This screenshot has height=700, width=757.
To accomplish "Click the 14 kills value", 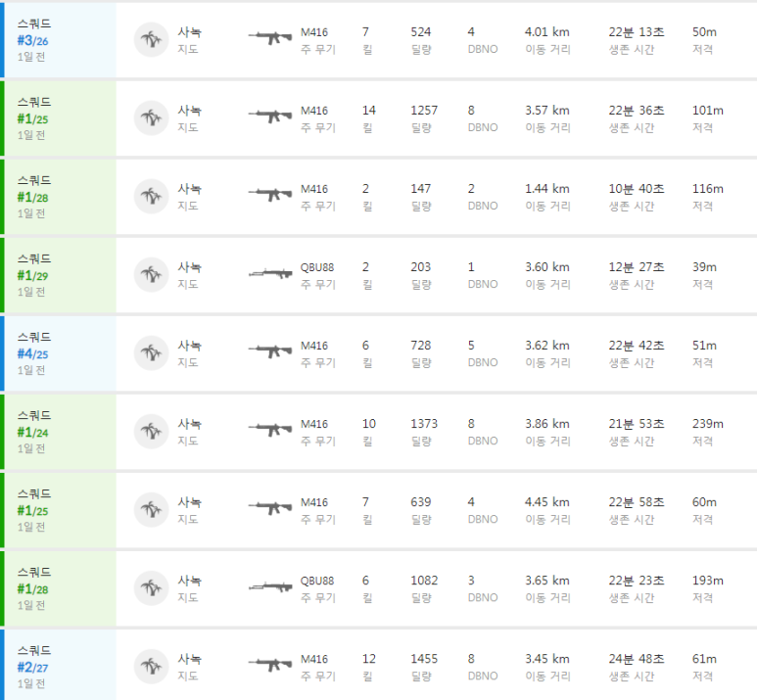I will tap(369, 111).
